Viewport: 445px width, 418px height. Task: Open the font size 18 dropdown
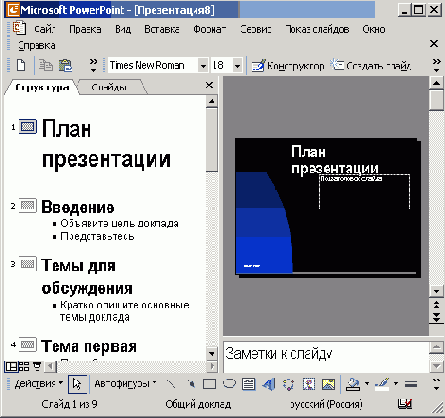pyautogui.click(x=237, y=65)
